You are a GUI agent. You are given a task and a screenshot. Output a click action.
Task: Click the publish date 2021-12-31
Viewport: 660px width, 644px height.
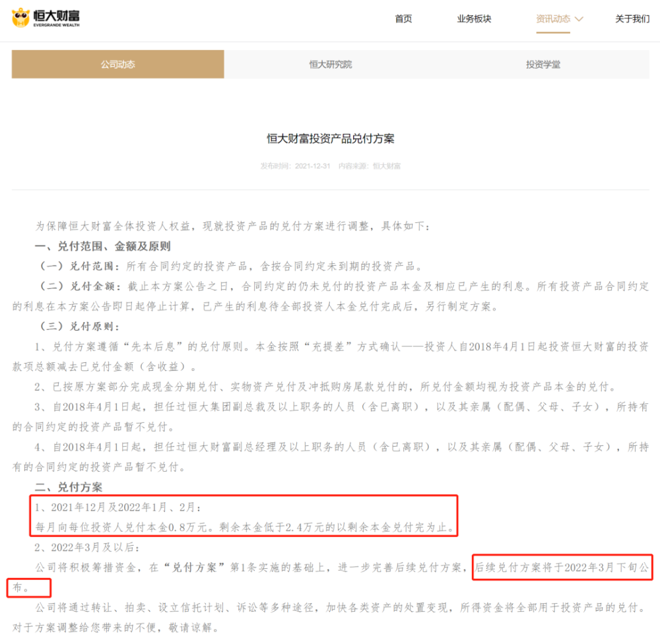coord(312,166)
